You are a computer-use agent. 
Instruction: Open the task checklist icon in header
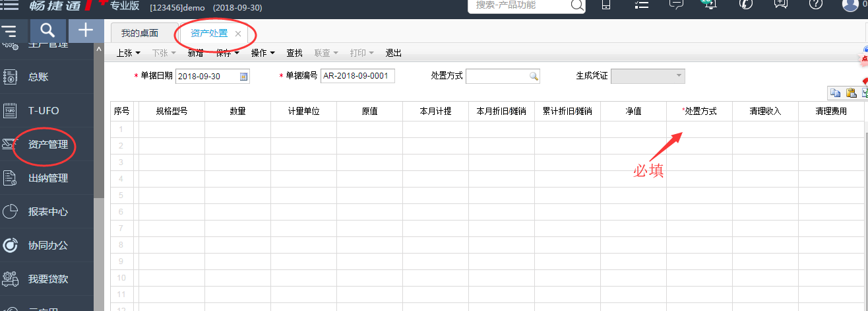coord(640,5)
